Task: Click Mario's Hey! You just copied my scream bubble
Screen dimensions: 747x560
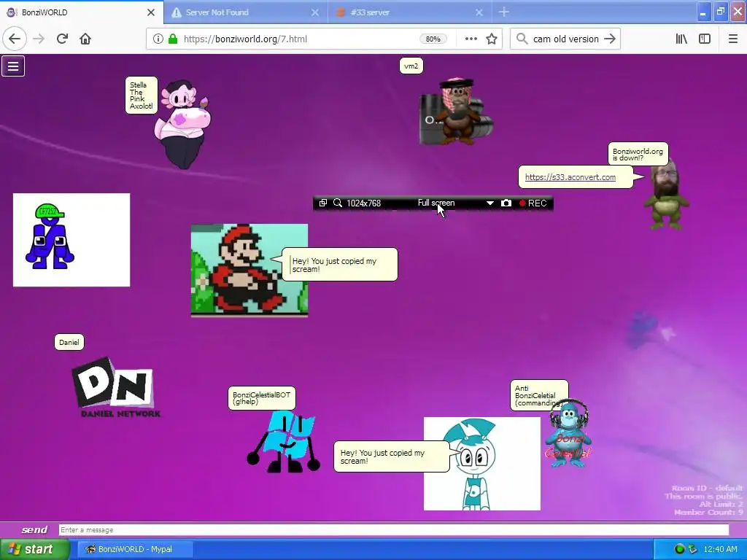Action: pos(339,265)
